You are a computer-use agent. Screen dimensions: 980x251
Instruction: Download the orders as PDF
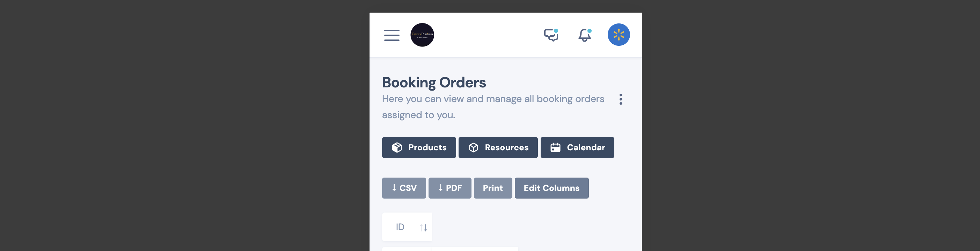[x=450, y=188]
